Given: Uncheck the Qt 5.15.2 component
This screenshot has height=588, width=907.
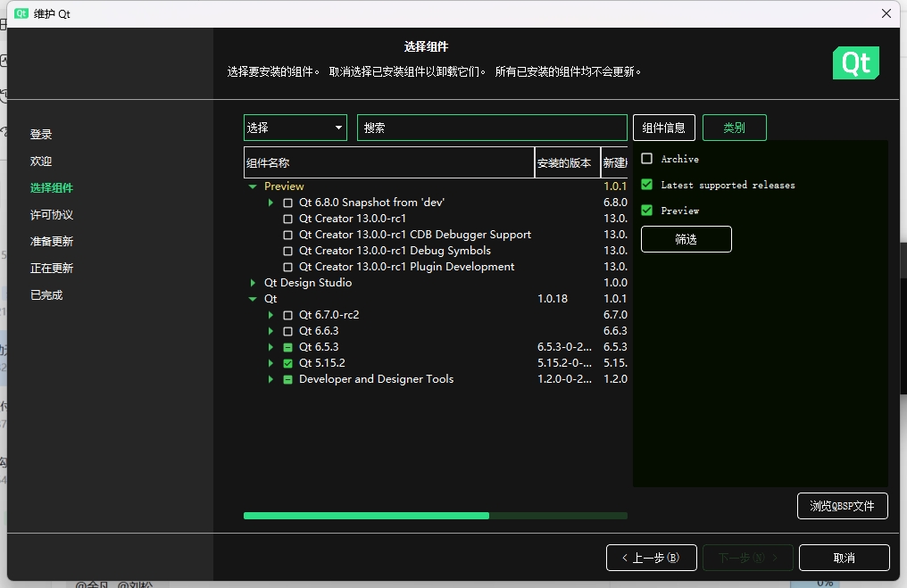Looking at the screenshot, I should click(287, 364).
